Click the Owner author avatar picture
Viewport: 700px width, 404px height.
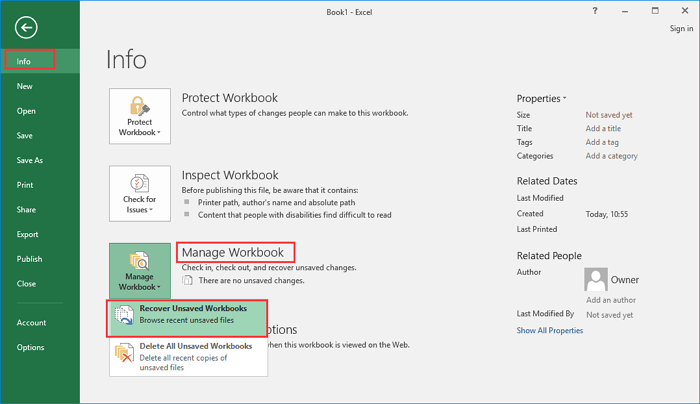click(597, 279)
